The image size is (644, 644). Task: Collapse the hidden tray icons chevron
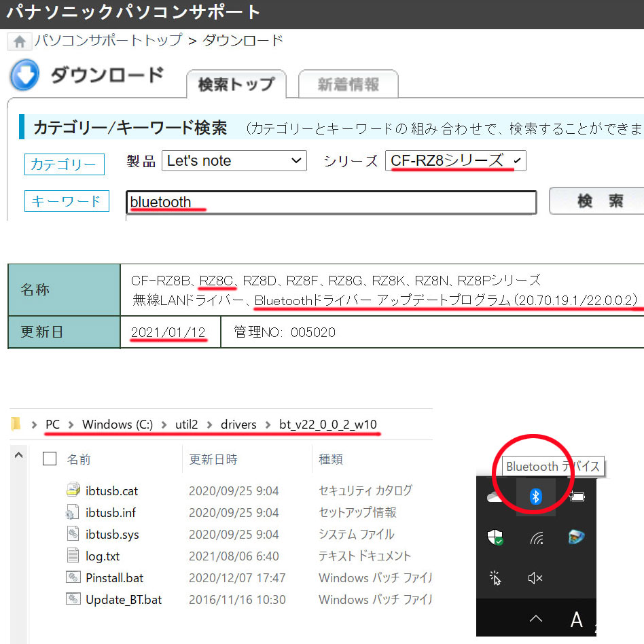tap(535, 619)
